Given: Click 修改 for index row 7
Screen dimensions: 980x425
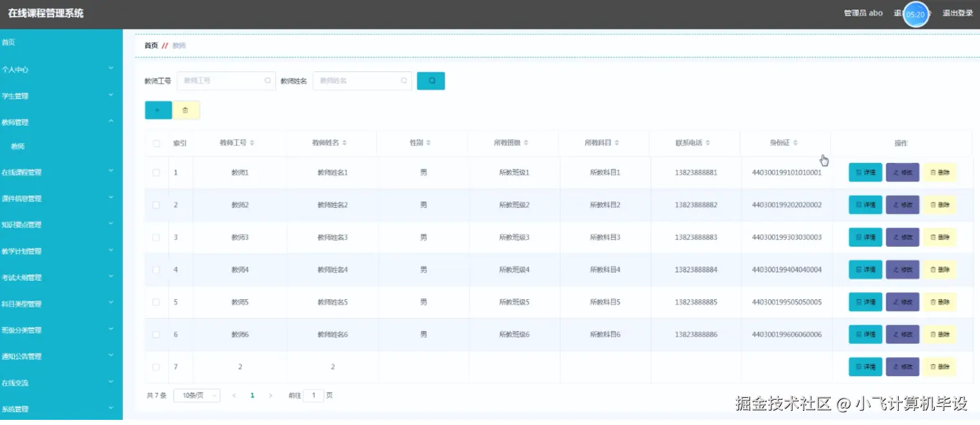Looking at the screenshot, I should 903,366.
